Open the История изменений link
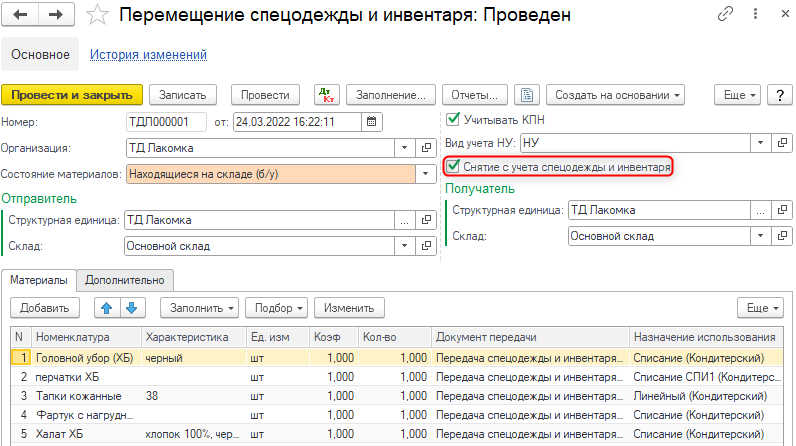Viewport: 796px width, 446px height. pyautogui.click(x=148, y=55)
